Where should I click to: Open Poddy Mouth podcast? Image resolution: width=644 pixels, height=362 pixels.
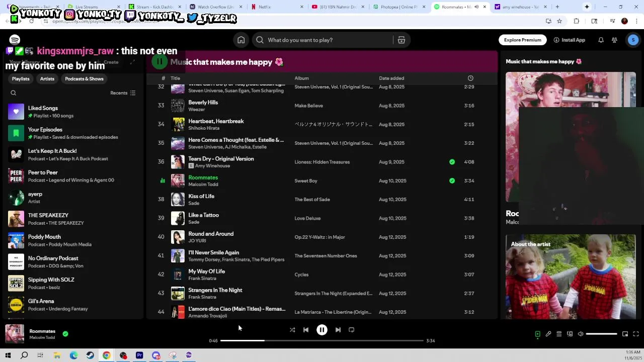coord(72,240)
